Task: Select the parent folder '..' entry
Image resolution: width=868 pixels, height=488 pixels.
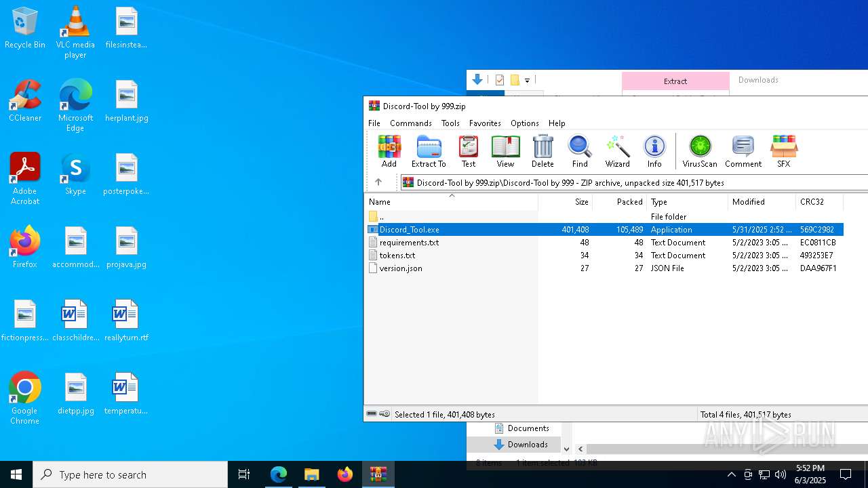Action: pos(604,217)
